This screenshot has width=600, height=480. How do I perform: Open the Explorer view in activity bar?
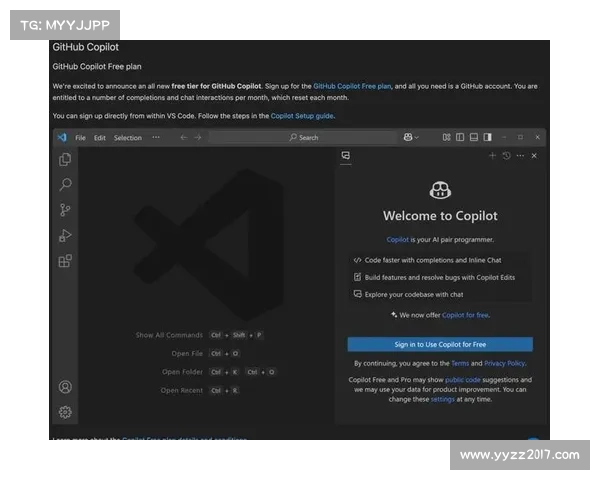65,160
